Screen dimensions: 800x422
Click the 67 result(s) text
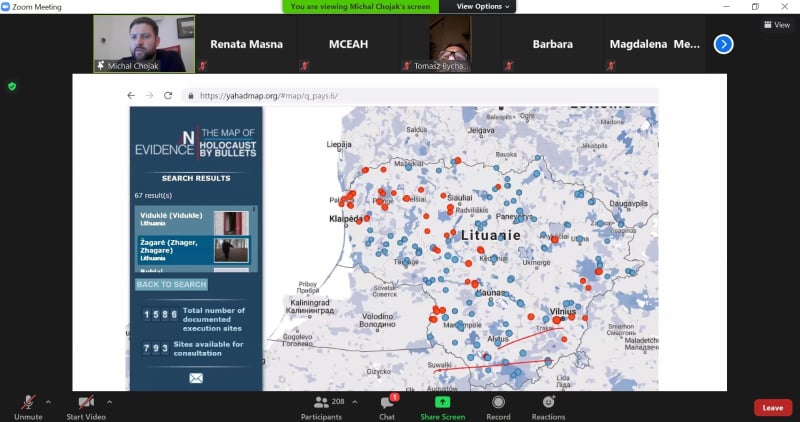(154, 195)
